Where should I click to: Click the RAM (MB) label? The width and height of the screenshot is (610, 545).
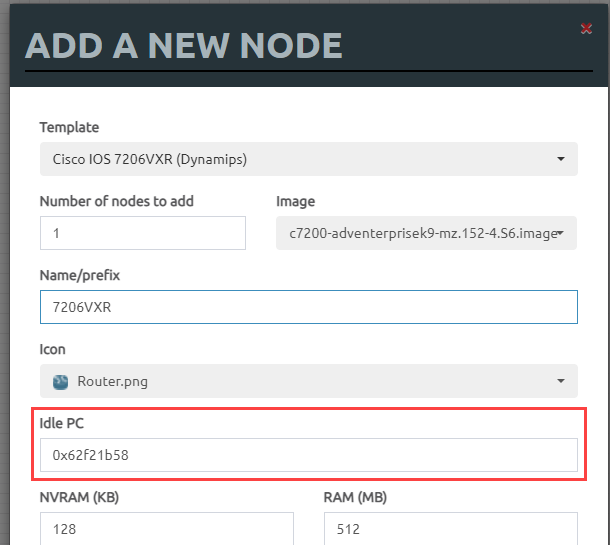[355, 497]
